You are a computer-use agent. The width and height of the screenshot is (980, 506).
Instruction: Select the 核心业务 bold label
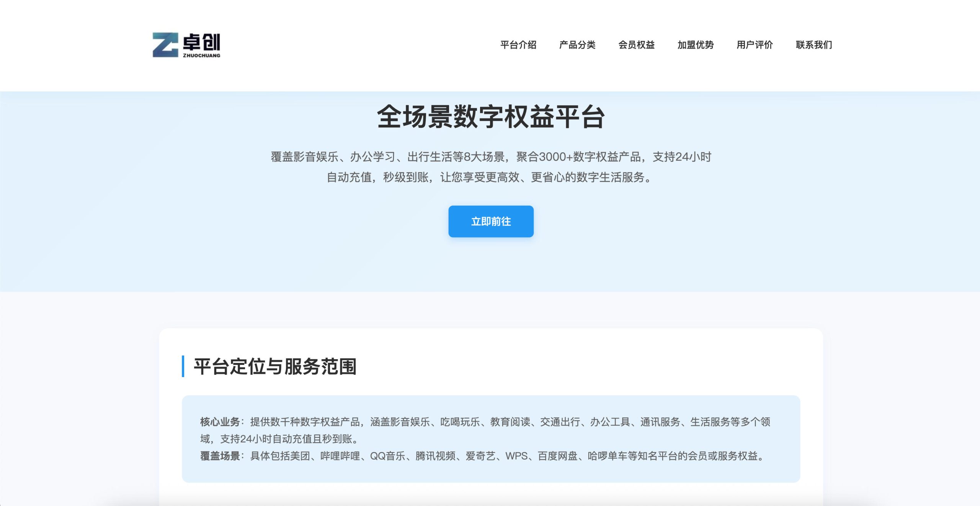point(220,422)
